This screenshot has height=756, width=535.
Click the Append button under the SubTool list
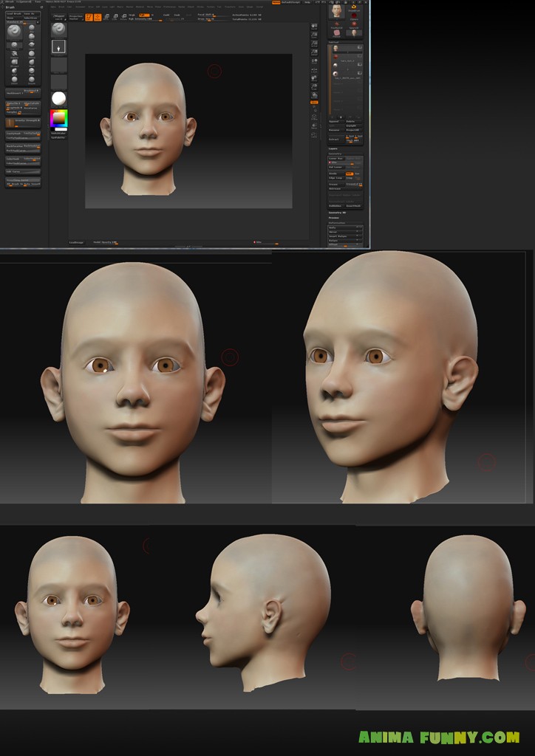[335, 122]
